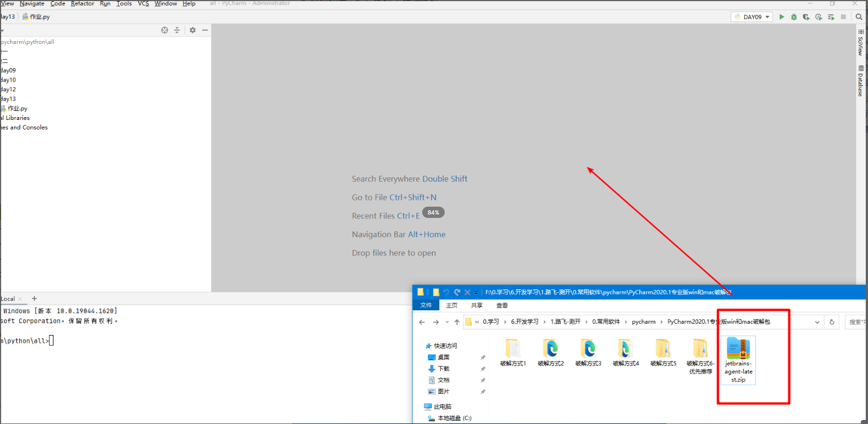Click 作业.py in the navigation breadcrumb
This screenshot has width=868, height=424.
point(36,17)
